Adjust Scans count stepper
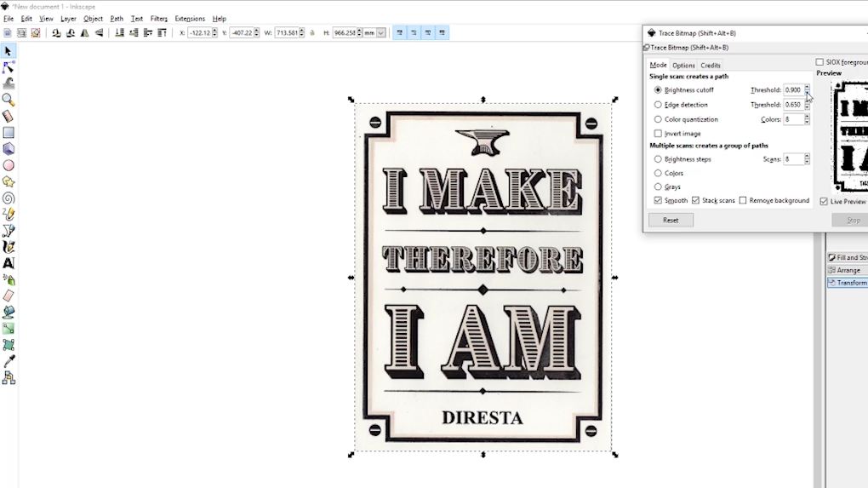The image size is (868, 488). (807, 159)
